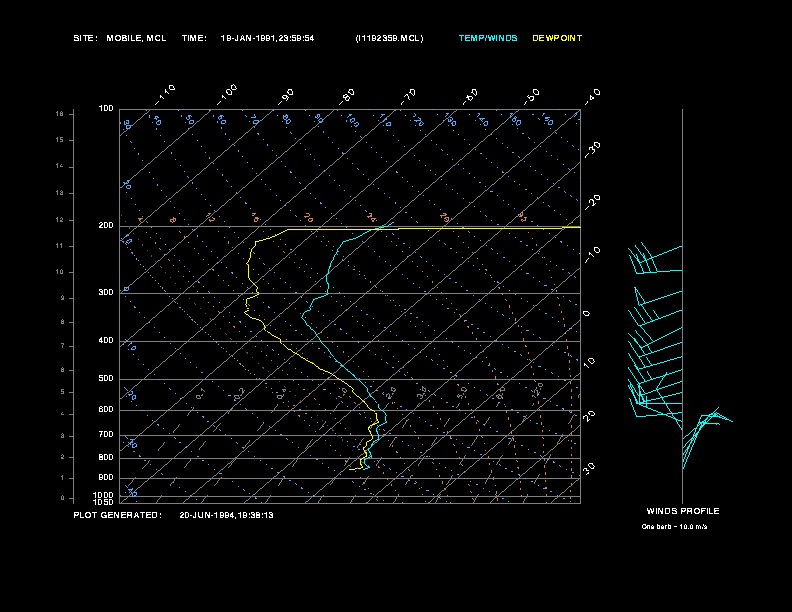Click the yellow DEWPOINT legend label
Image resolution: width=792 pixels, height=612 pixels.
point(557,38)
